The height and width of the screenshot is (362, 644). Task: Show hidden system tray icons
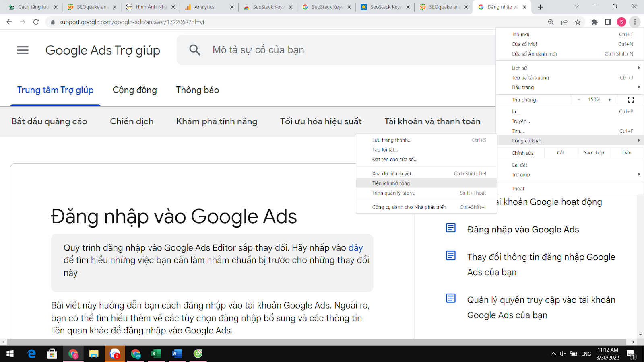pos(553,354)
